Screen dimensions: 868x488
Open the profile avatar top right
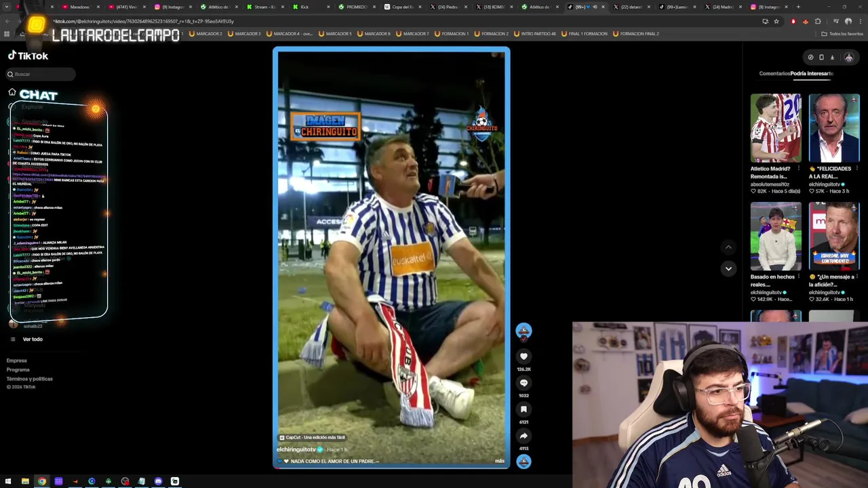click(848, 58)
